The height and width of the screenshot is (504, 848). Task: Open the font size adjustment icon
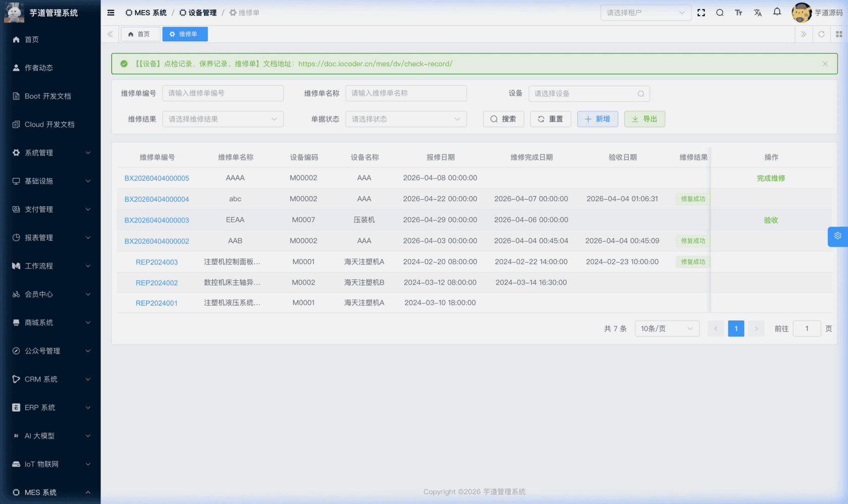(738, 13)
